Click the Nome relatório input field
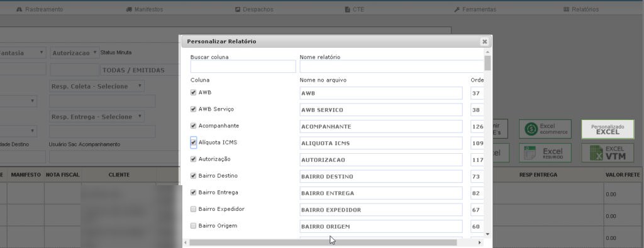This screenshot has height=248, width=644. click(x=391, y=67)
